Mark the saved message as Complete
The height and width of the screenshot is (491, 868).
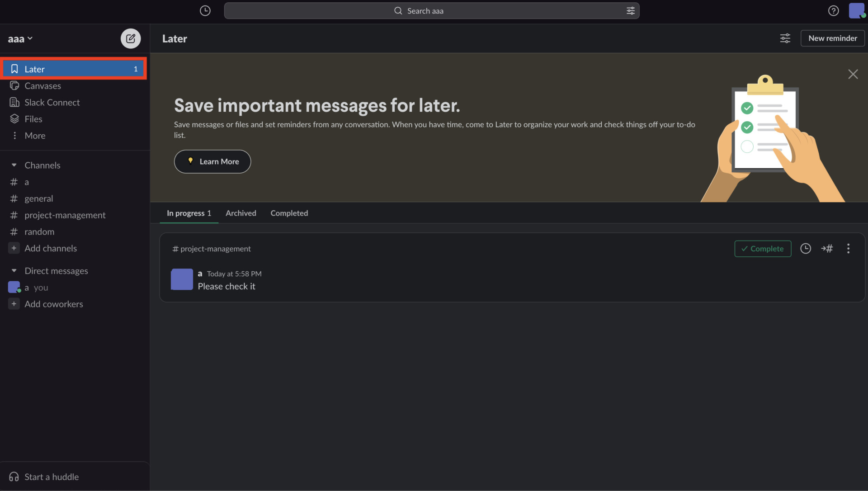click(762, 248)
